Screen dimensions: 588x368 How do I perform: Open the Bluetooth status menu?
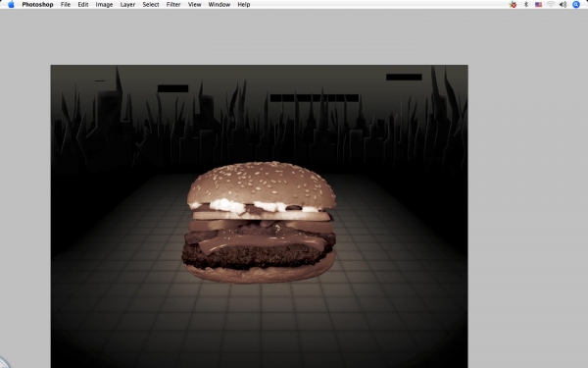pyautogui.click(x=526, y=5)
